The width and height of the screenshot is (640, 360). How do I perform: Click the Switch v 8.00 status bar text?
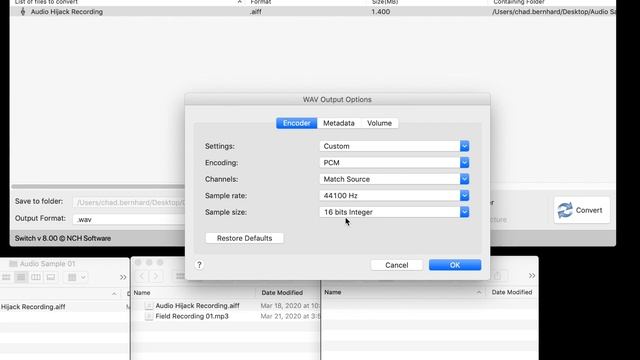click(x=63, y=238)
